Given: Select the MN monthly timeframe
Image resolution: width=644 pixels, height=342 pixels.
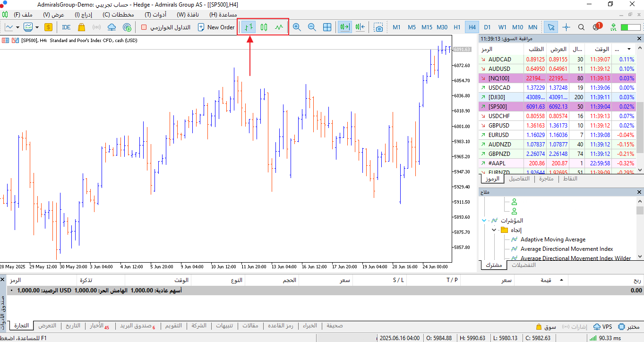Looking at the screenshot, I should tap(532, 27).
